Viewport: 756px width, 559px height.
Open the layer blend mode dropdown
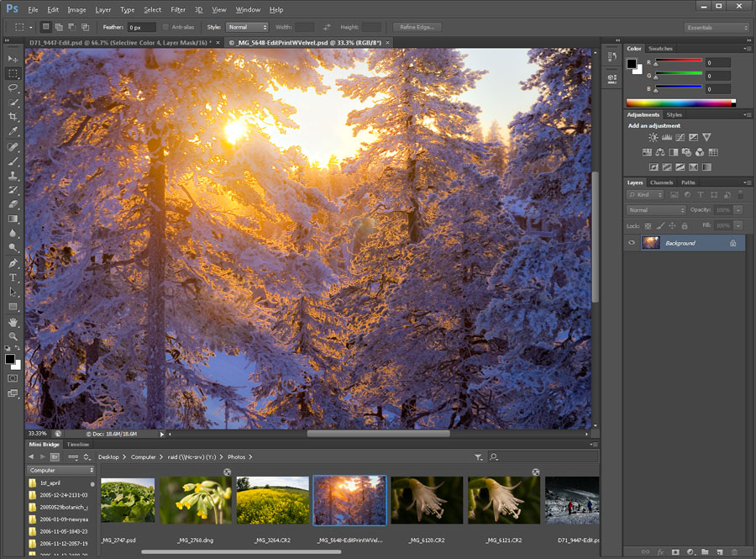click(657, 210)
